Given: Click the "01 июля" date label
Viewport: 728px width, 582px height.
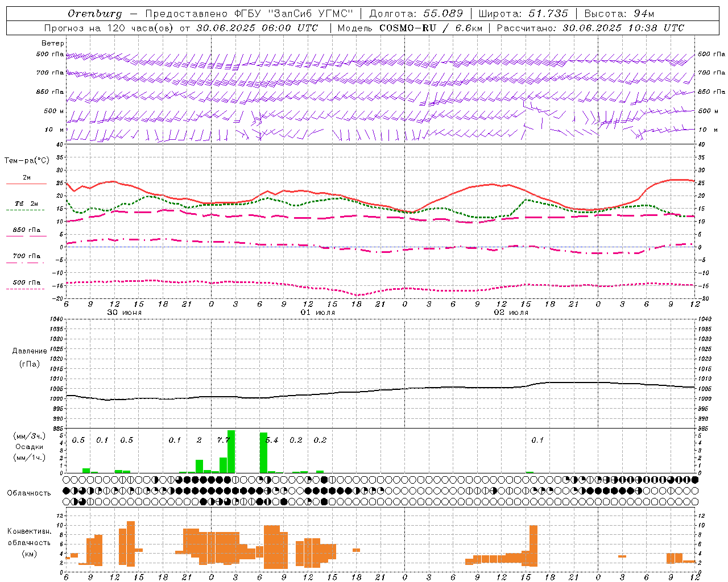Looking at the screenshot, I should coord(318,313).
